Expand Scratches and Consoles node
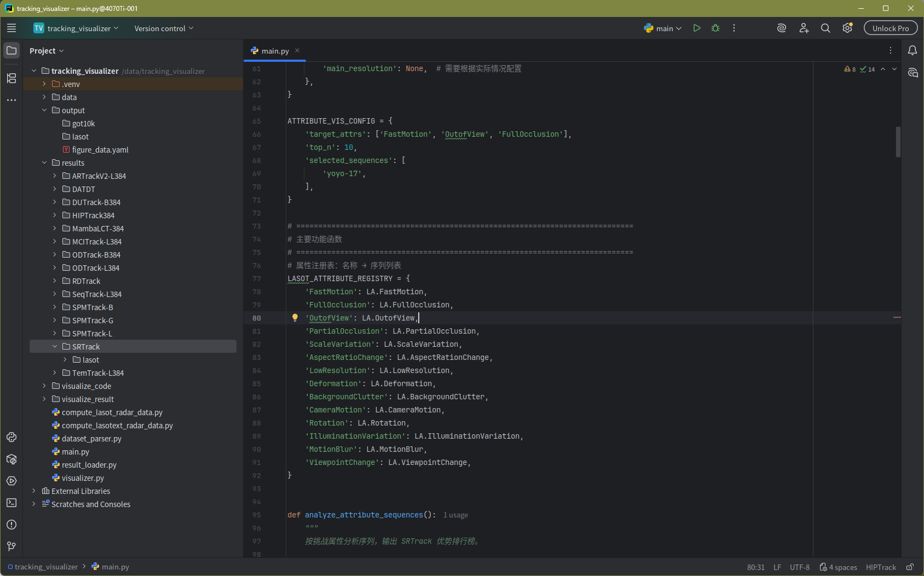 pos(34,504)
